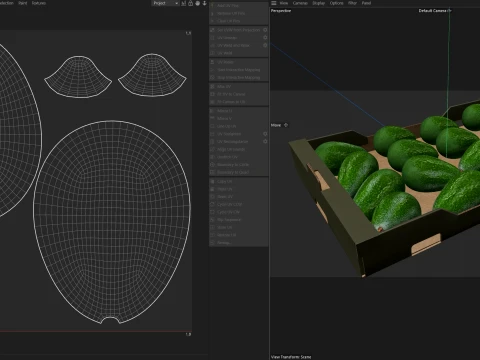Open UV Straighten options gear

[x=265, y=134]
